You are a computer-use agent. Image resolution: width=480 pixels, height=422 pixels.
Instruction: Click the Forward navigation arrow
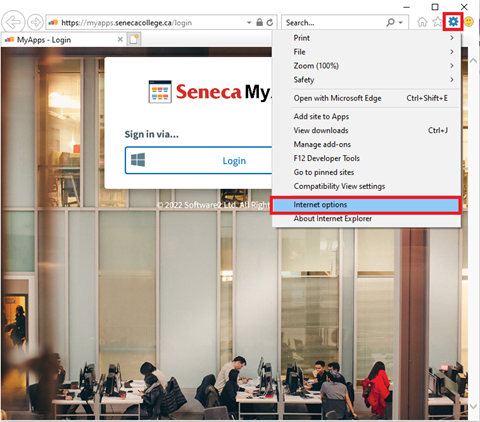point(35,23)
